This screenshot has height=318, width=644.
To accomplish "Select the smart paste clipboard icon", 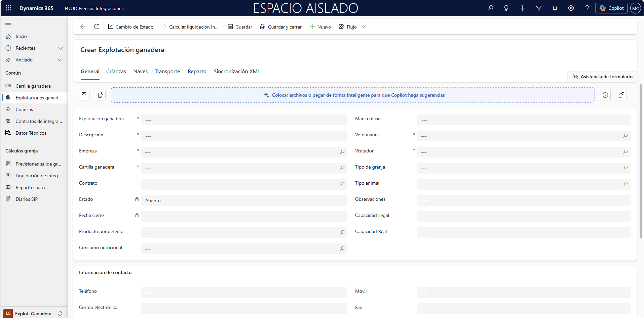I will pyautogui.click(x=100, y=95).
